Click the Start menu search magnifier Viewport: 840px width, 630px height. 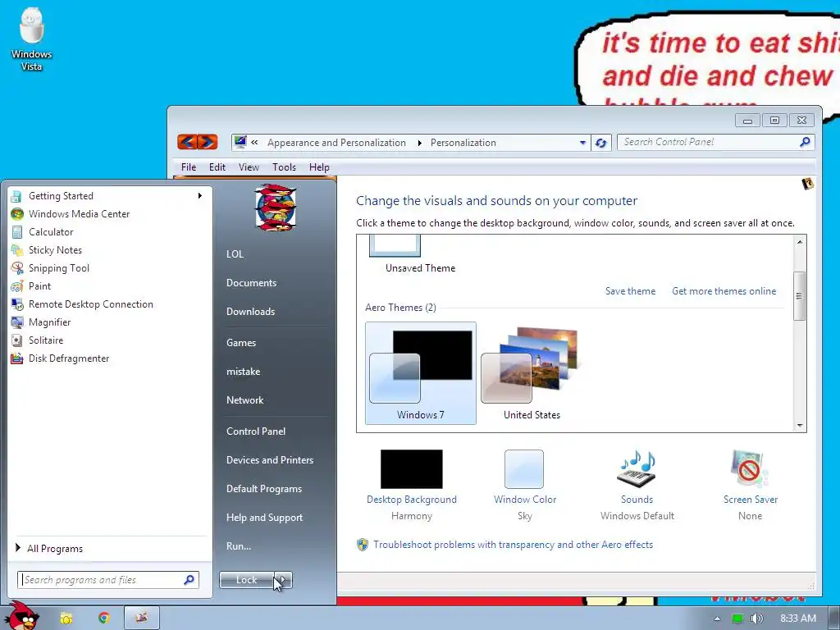(x=189, y=580)
